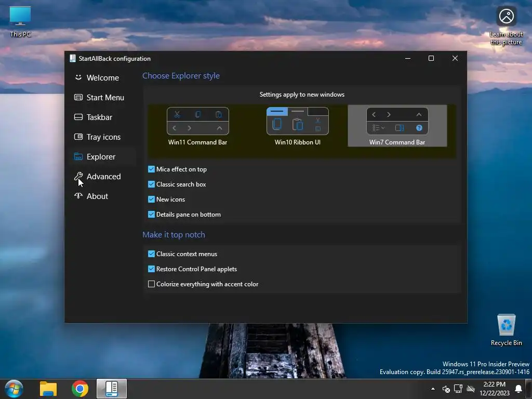Viewport: 532px width, 399px height.
Task: Select the This PC desktop icon
Action: click(x=20, y=21)
